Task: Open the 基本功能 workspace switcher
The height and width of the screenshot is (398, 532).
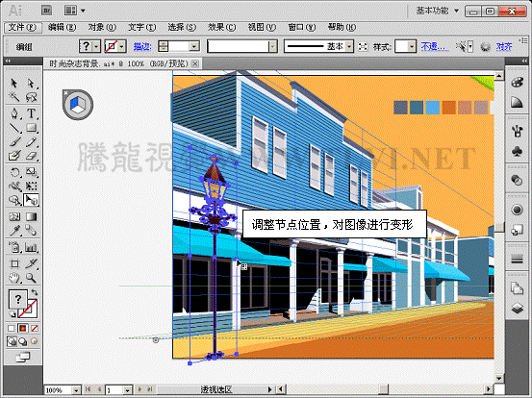Action: click(438, 11)
